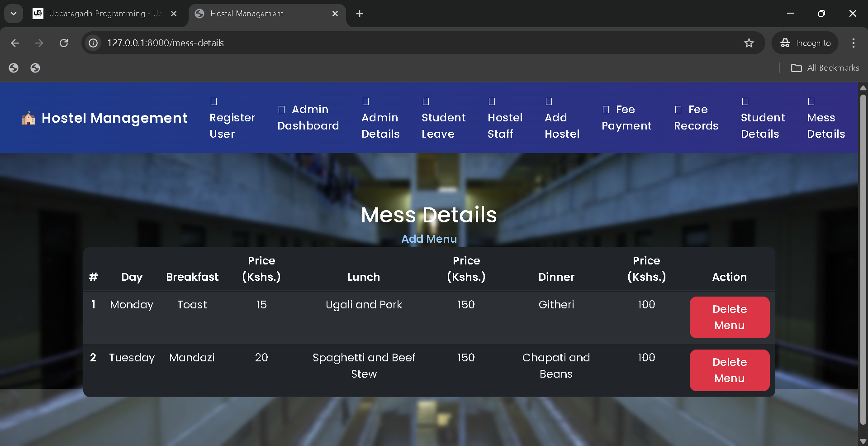
Task: Click the hostel building logo icon
Action: [x=28, y=118]
